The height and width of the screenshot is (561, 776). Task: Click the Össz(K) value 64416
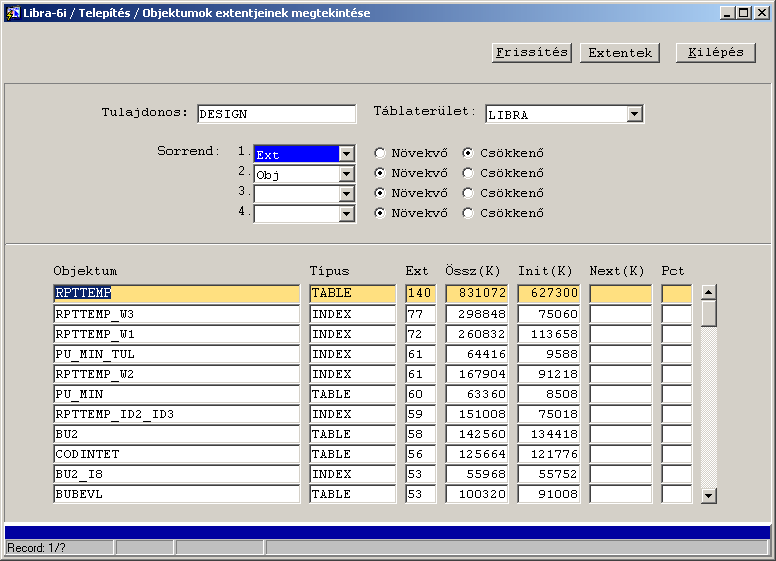[477, 354]
